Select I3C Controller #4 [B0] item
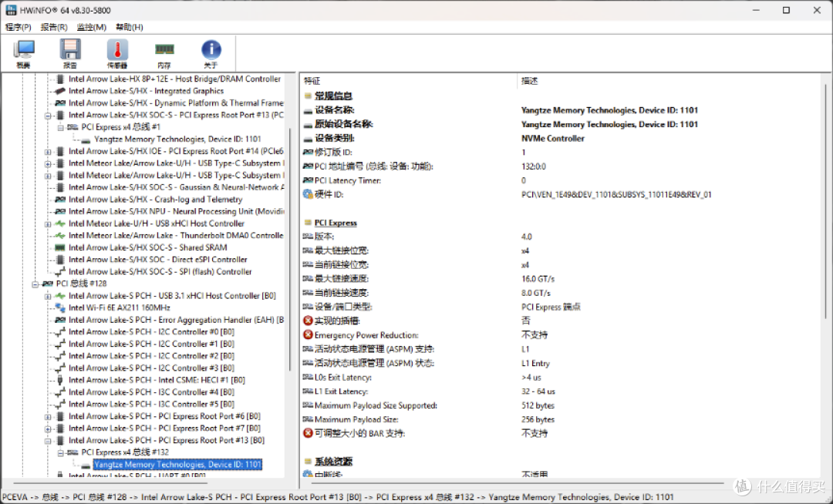 pos(151,392)
